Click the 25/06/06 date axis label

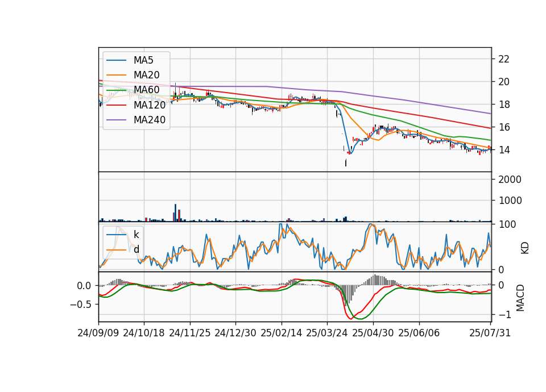point(419,333)
